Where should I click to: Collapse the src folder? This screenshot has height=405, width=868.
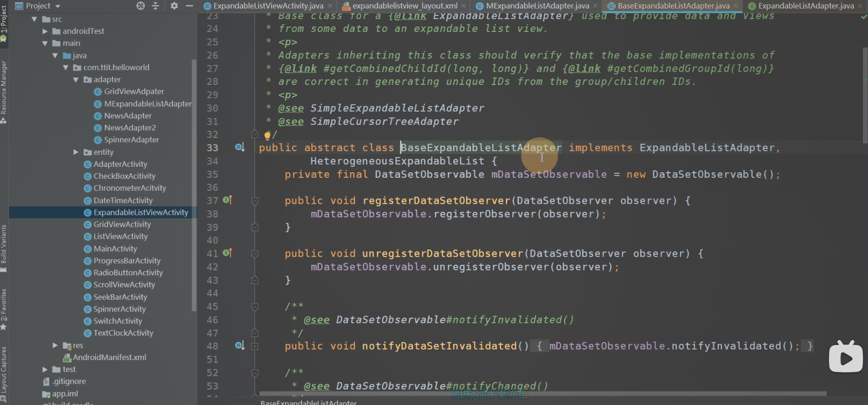click(x=34, y=19)
